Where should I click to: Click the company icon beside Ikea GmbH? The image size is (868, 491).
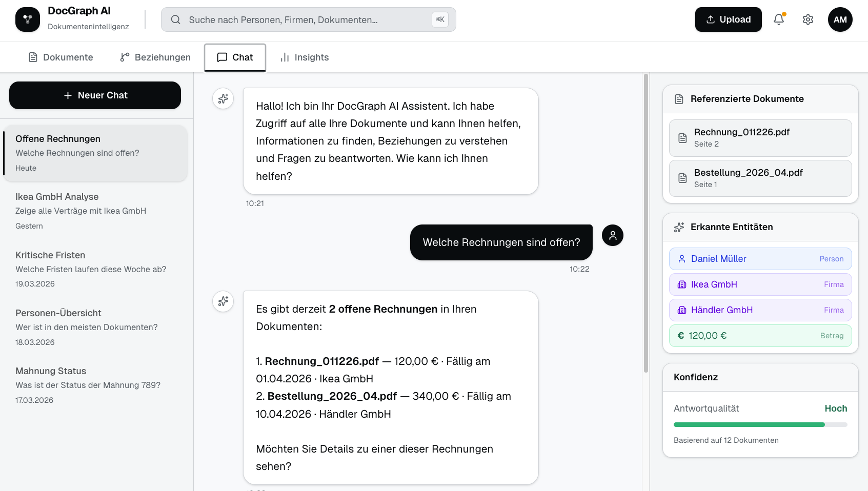(681, 284)
